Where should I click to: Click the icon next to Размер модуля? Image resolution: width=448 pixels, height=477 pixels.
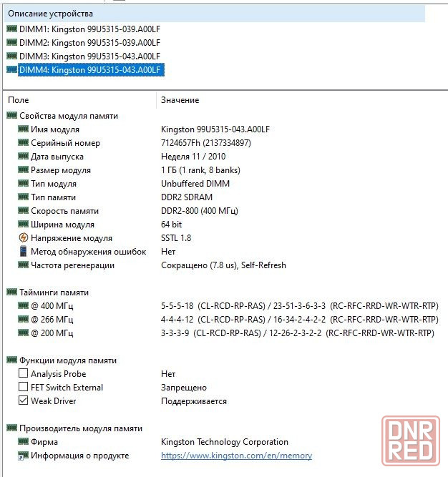[x=23, y=169]
